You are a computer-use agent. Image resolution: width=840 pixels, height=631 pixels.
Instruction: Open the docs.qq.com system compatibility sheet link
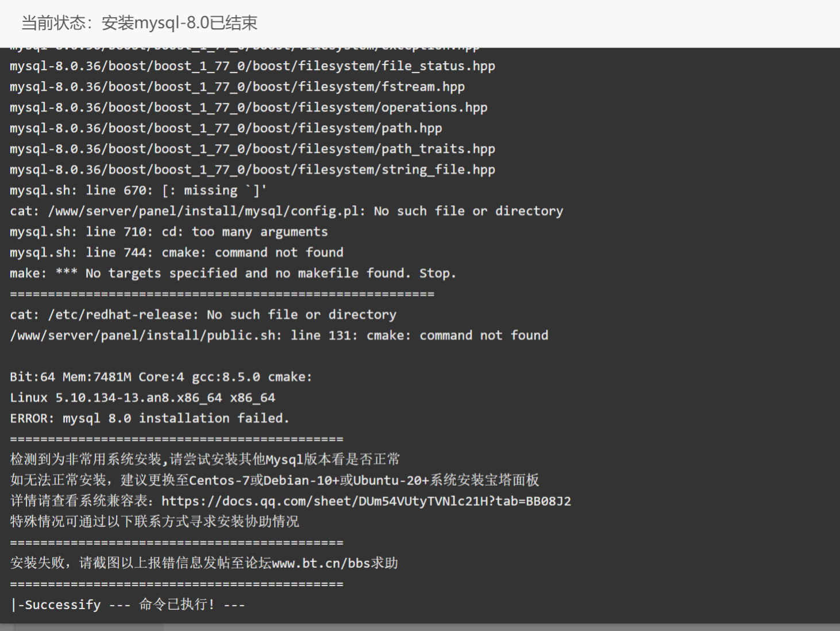click(366, 501)
